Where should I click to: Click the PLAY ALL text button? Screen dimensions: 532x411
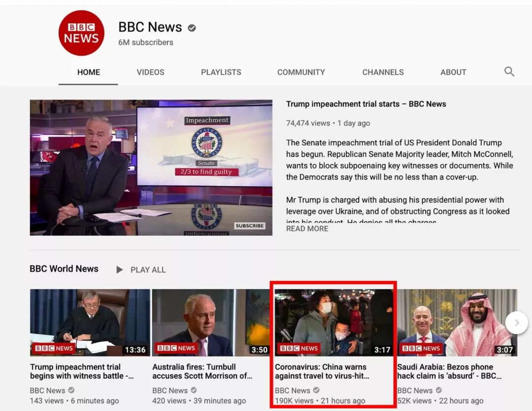pos(148,270)
